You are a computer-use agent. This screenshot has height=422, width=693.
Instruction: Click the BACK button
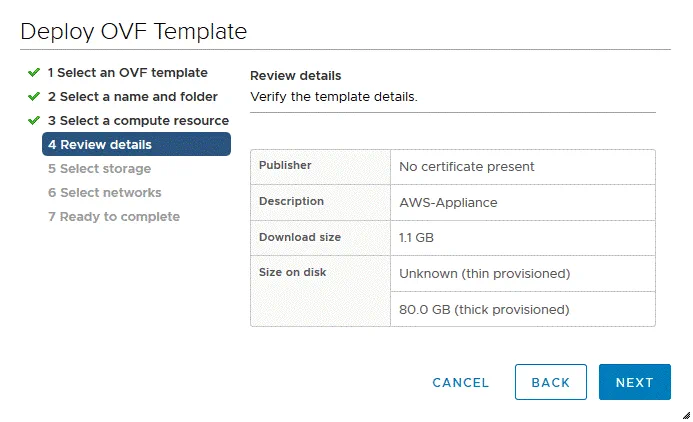pyautogui.click(x=551, y=382)
